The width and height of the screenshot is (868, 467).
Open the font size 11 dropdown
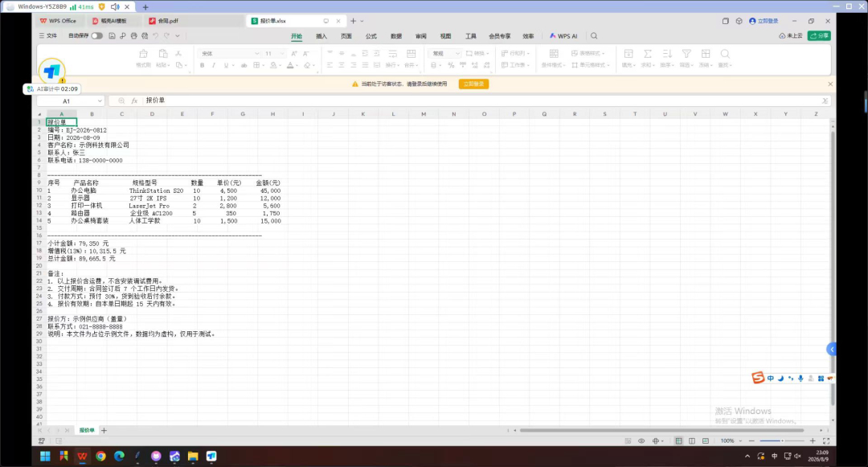tap(282, 54)
